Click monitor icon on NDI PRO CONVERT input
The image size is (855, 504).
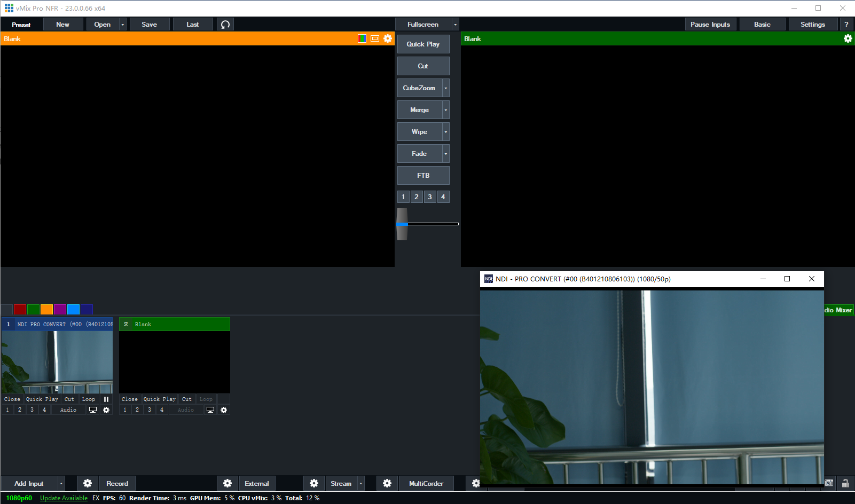[x=93, y=410]
